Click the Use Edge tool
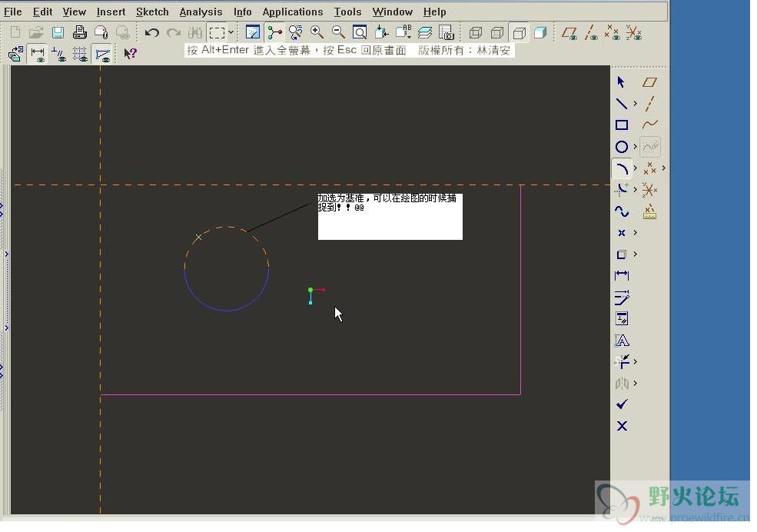This screenshot has height=532, width=757. pyautogui.click(x=621, y=254)
